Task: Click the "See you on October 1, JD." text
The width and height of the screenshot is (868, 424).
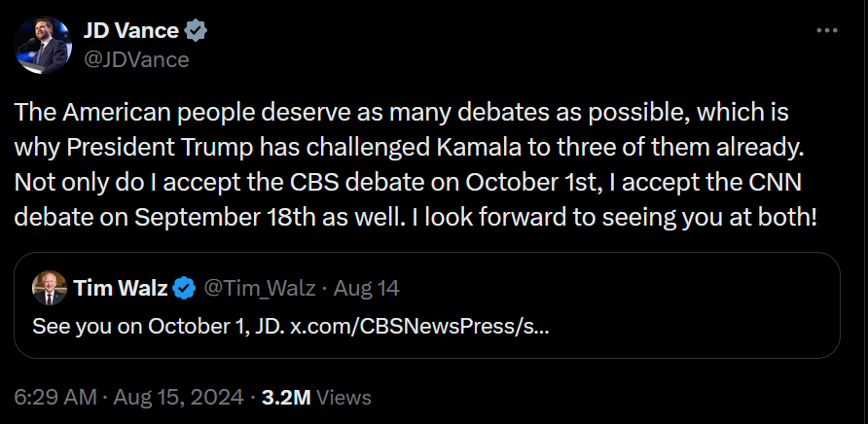Action: click(159, 325)
